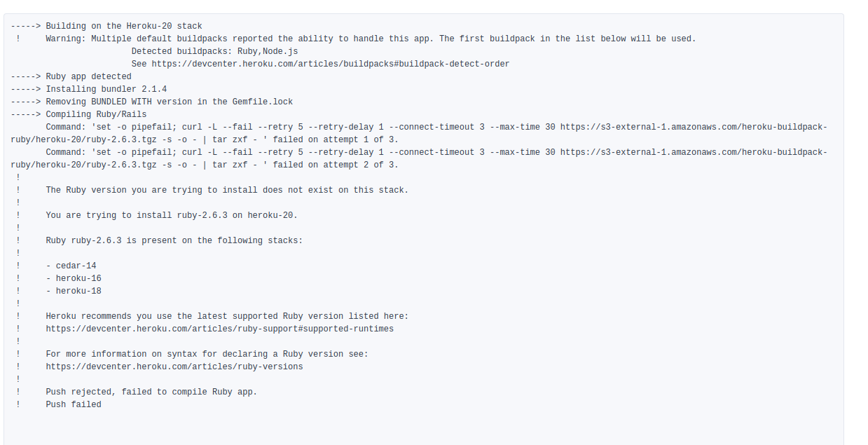Click the amazonaws URL in the first curl command
The image size is (868, 445).
pos(694,127)
